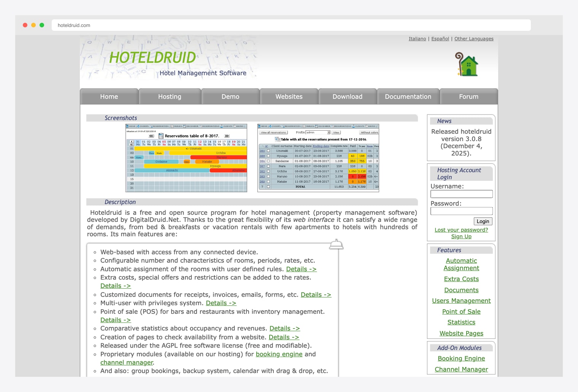Viewport: 578px width, 392px height.
Task: Open the Home navigation tab
Action: pyautogui.click(x=109, y=96)
